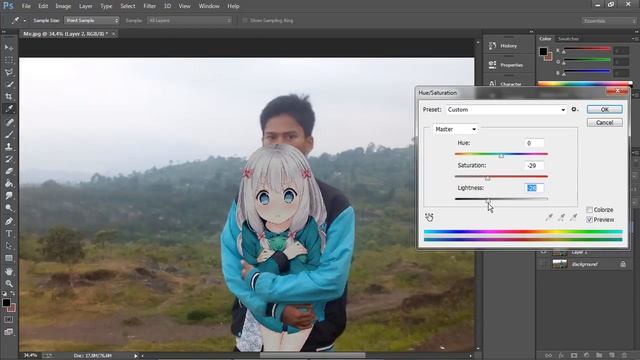Open the Preset dropdown showing Custom

pos(506,109)
